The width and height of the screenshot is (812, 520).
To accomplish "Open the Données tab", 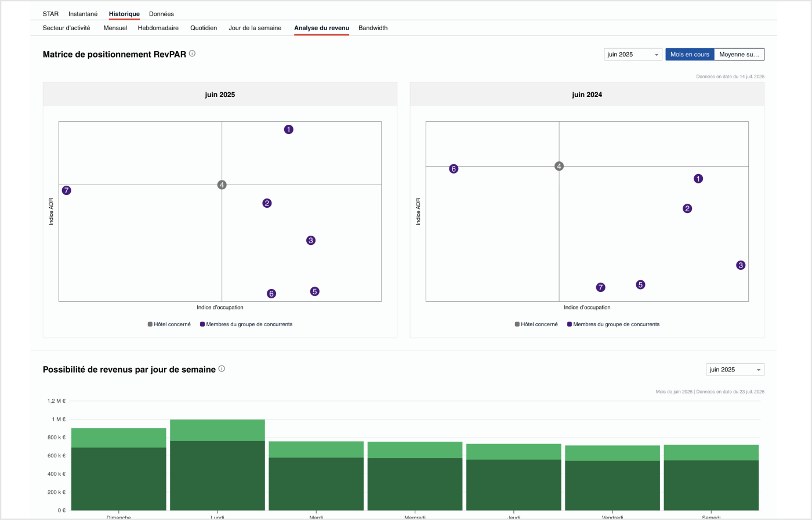I will tap(161, 14).
